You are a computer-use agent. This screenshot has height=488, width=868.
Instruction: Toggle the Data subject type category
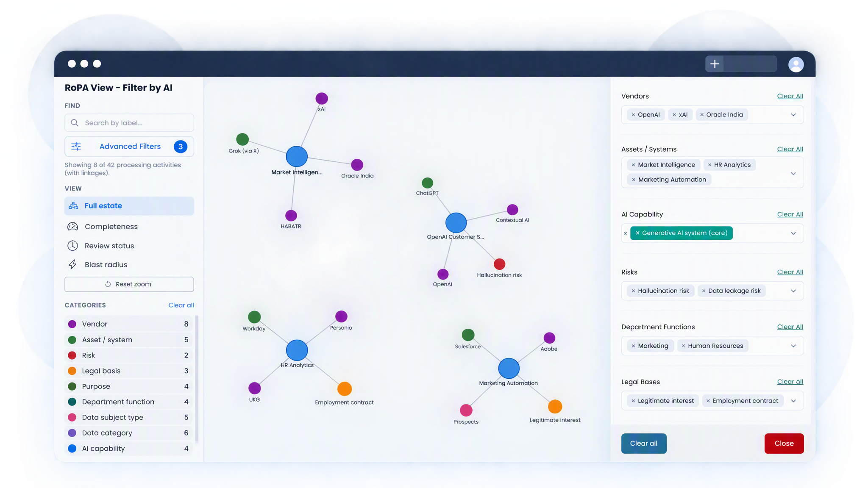128,417
